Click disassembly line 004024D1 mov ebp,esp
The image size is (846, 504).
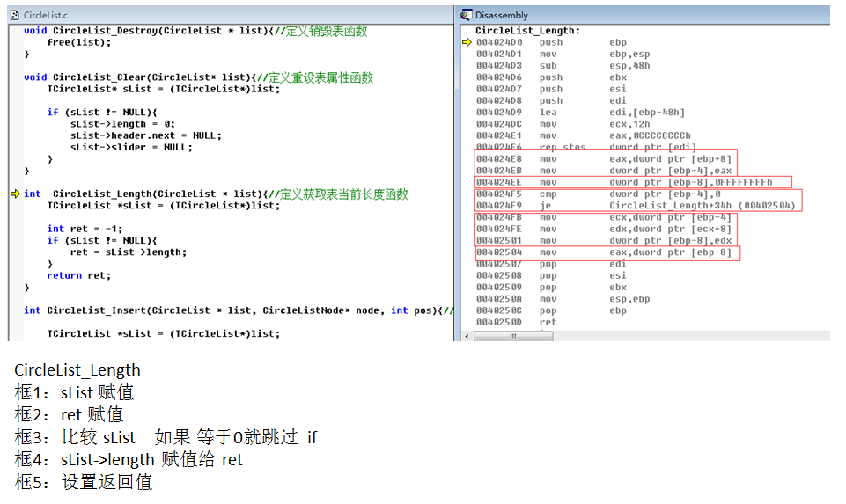click(563, 54)
